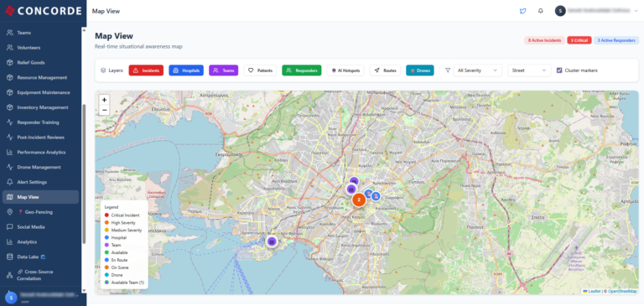Screen dimensions: 644x306
Task: Expand the user account menu chevron
Action: pyautogui.click(x=636, y=11)
